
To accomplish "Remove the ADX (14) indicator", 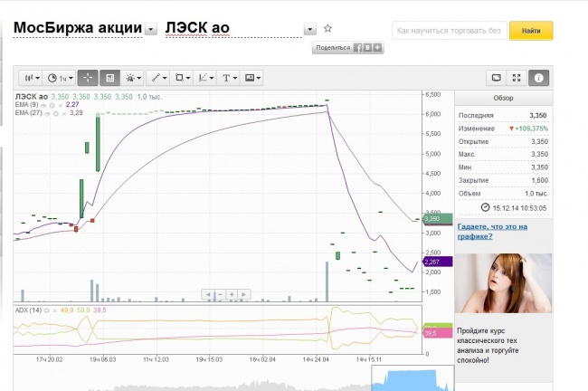I will [55, 310].
